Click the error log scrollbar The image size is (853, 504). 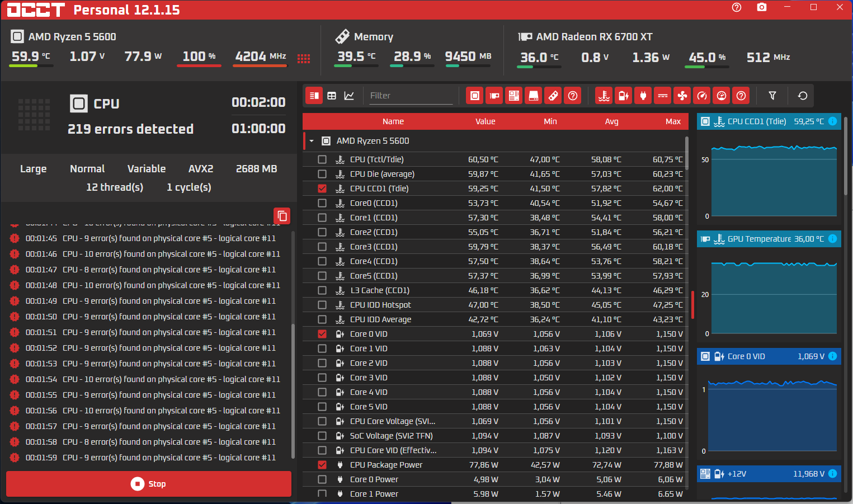coord(293,392)
